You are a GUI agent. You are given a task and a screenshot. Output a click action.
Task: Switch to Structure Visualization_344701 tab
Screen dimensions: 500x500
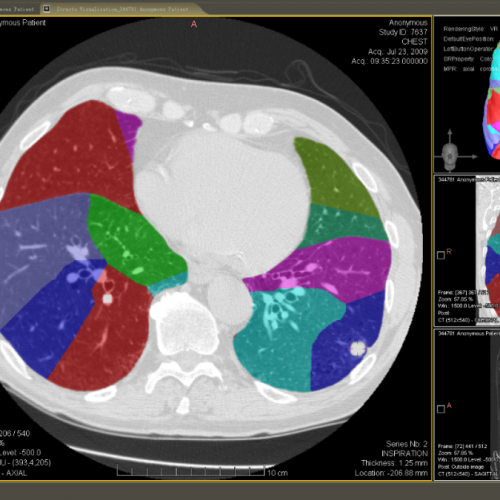pyautogui.click(x=122, y=9)
